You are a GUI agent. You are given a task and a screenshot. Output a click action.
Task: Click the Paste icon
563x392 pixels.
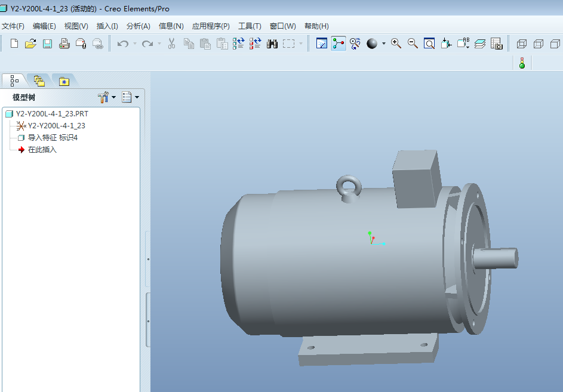point(205,44)
